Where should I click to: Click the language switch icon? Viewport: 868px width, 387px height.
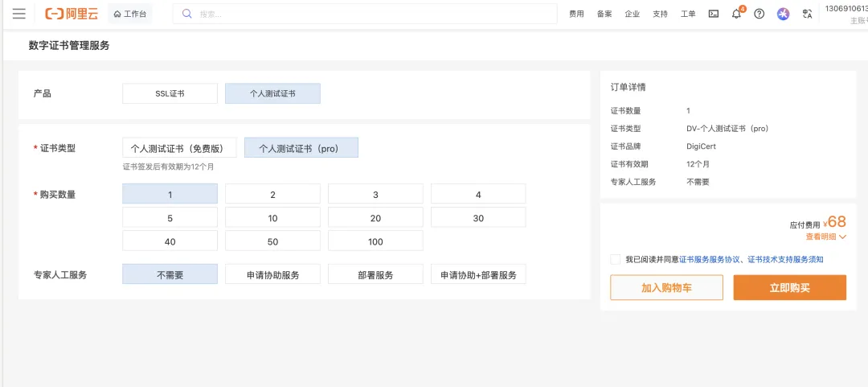coord(807,14)
